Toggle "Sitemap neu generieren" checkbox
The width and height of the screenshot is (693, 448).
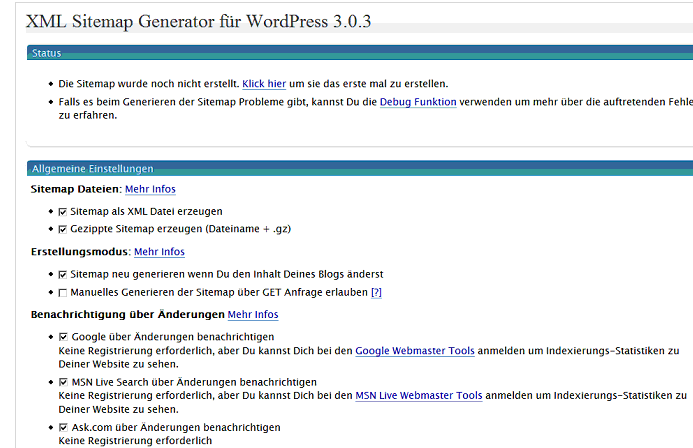tap(63, 275)
